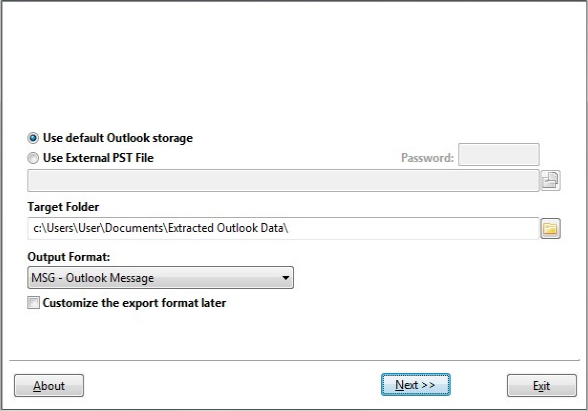This screenshot has height=411, width=588.
Task: Open the Target Folder browse folder icon
Action: 550,228
